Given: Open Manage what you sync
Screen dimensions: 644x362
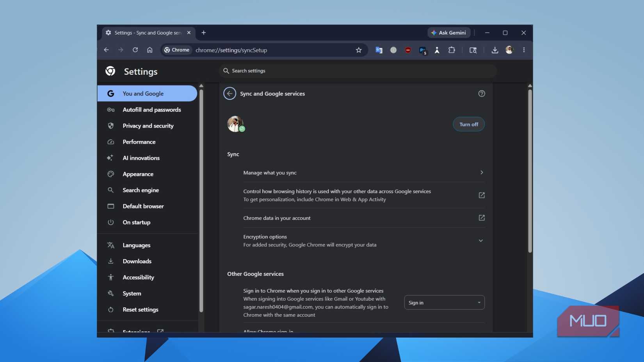Looking at the screenshot, I should (364, 172).
